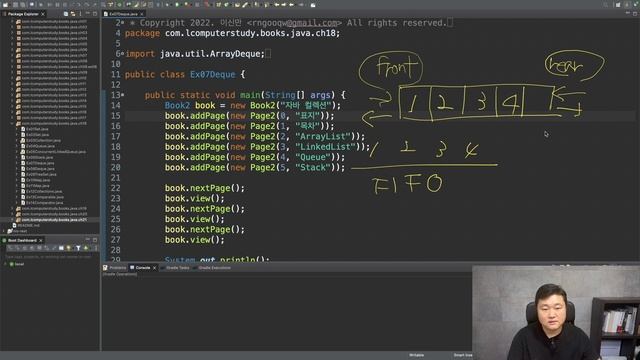640x360 pixels.
Task: Expand the java.ch20 package node
Action: tap(12, 214)
